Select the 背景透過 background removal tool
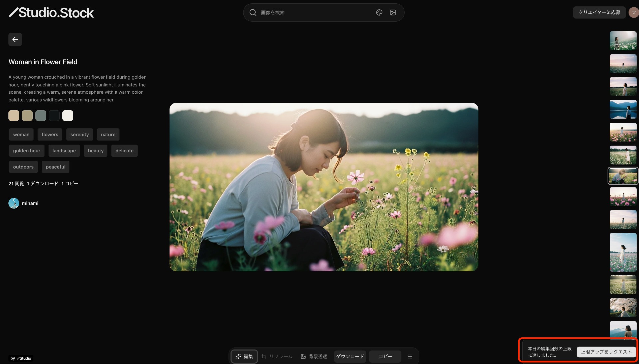This screenshot has width=639, height=364. (314, 356)
